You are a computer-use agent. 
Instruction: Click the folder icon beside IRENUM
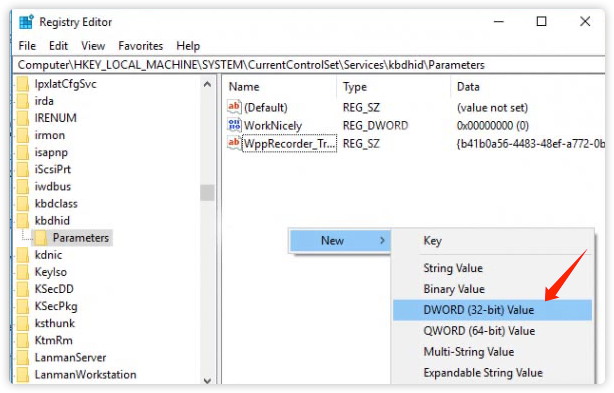[23, 118]
